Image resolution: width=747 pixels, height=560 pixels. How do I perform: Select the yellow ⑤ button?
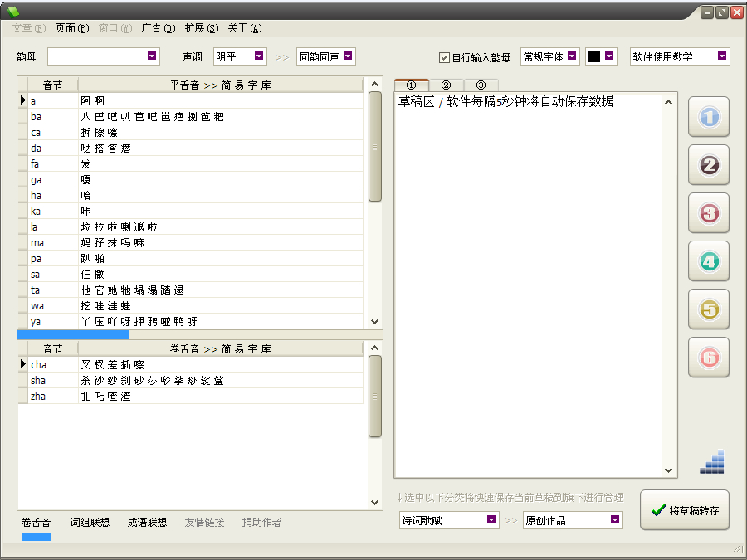pos(709,309)
